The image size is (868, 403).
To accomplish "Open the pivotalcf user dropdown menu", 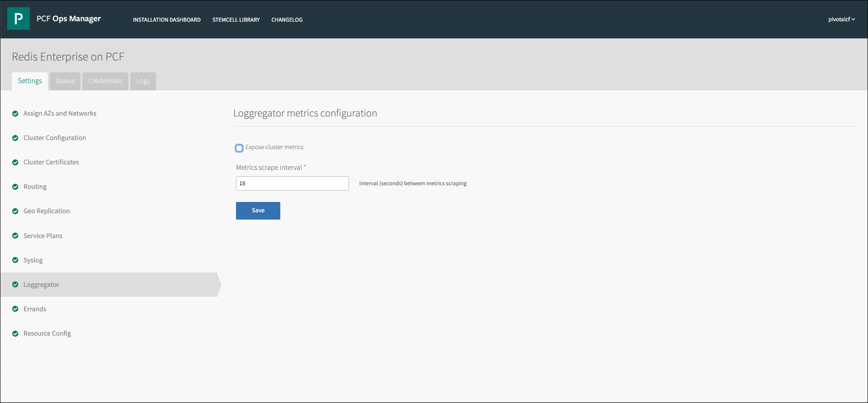I will pyautogui.click(x=841, y=19).
